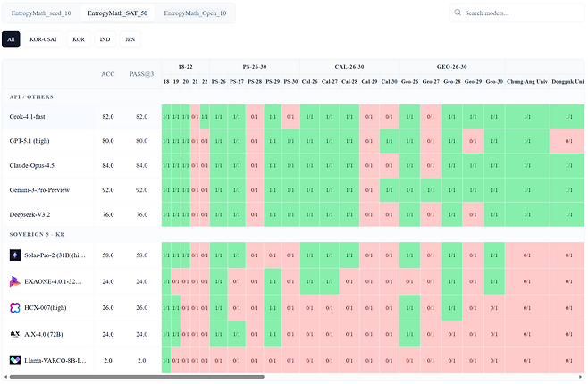Select the All filter button

click(11, 39)
